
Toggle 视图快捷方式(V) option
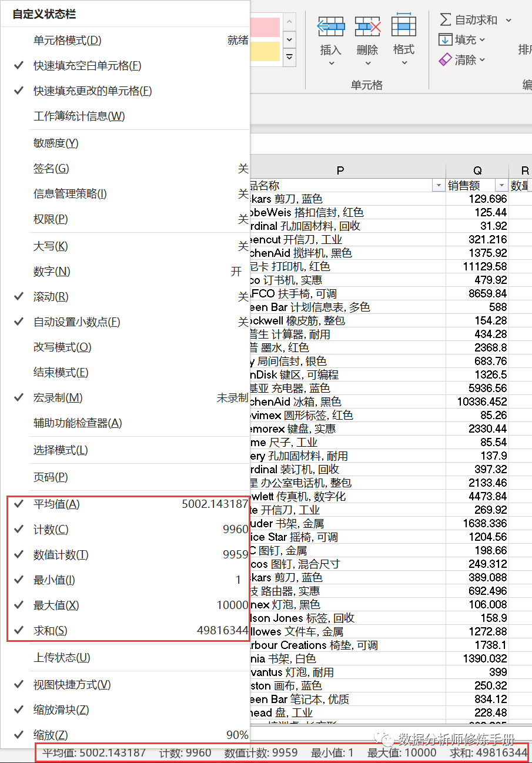pos(125,685)
